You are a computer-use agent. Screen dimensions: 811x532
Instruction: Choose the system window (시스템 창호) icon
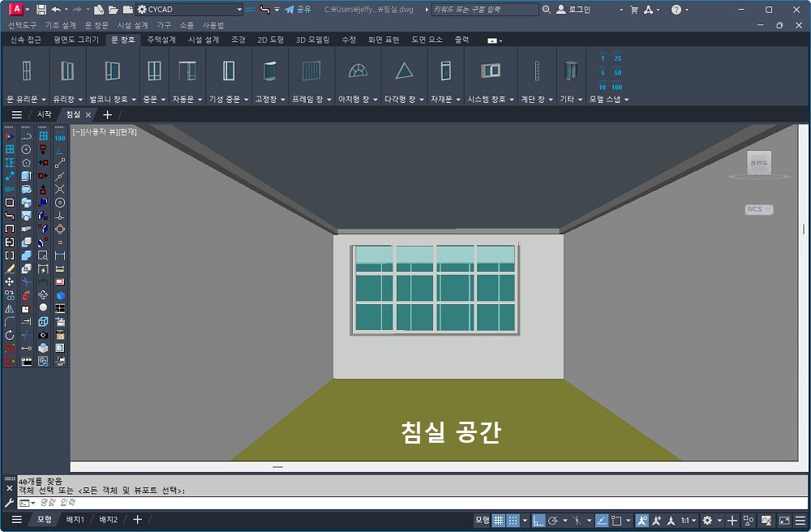(x=491, y=71)
